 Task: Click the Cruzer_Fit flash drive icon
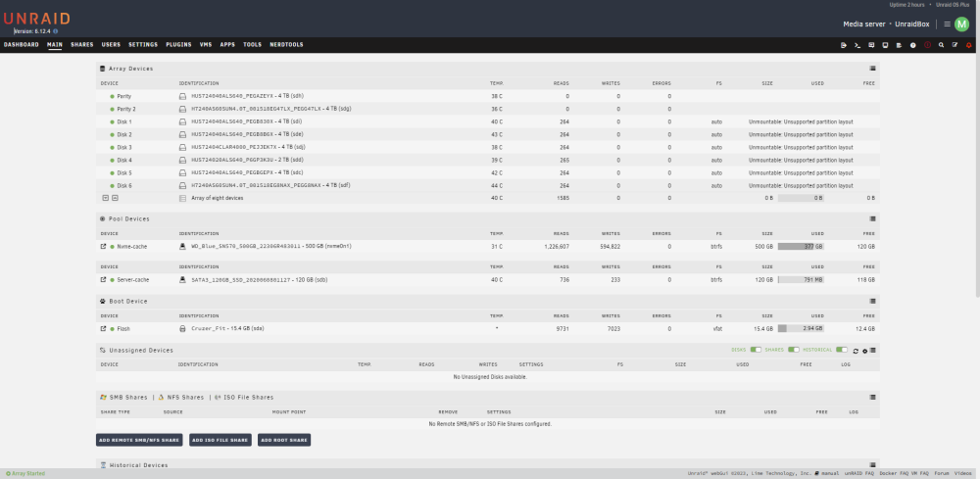(x=182, y=328)
